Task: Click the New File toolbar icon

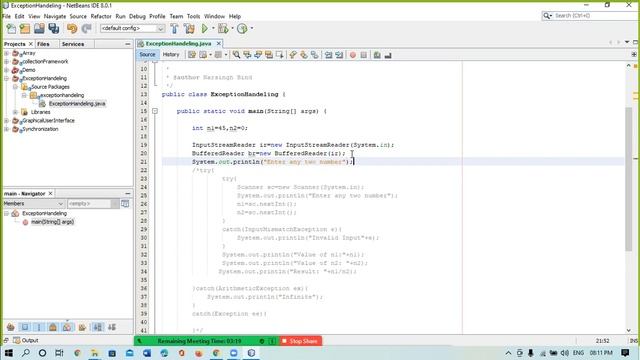Action: click(x=11, y=29)
